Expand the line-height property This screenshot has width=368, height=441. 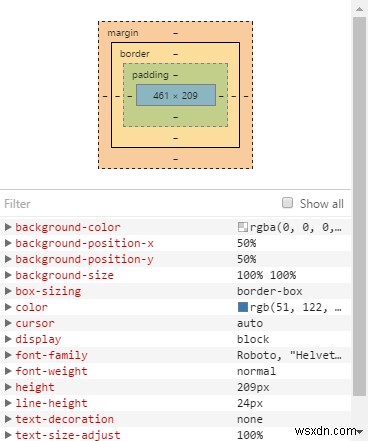click(x=8, y=403)
